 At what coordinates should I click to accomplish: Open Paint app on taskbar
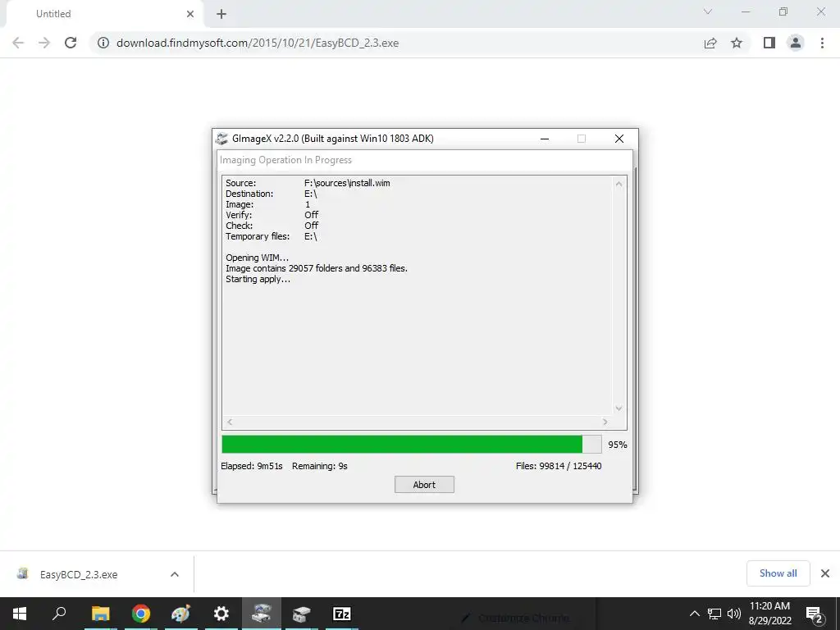click(x=180, y=614)
